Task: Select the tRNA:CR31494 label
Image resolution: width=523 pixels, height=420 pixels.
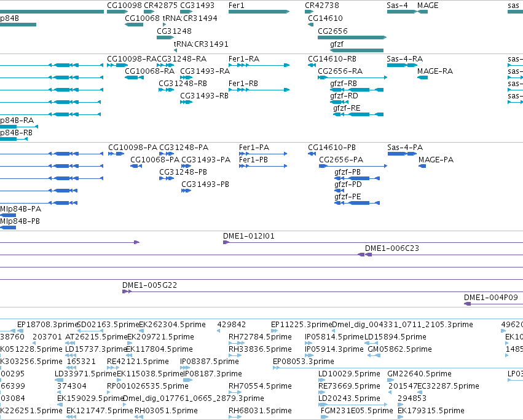Action: pyautogui.click(x=190, y=18)
